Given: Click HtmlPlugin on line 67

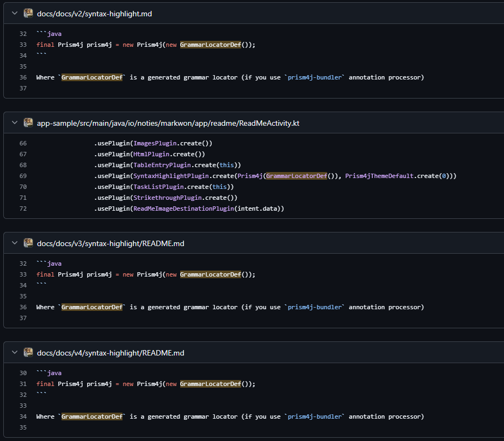Looking at the screenshot, I should pos(151,154).
